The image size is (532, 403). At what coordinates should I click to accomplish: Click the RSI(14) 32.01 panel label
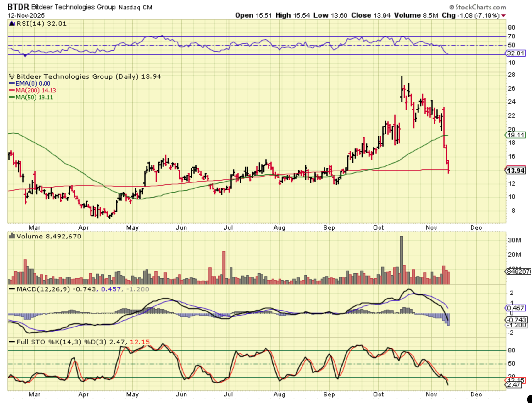pos(42,24)
